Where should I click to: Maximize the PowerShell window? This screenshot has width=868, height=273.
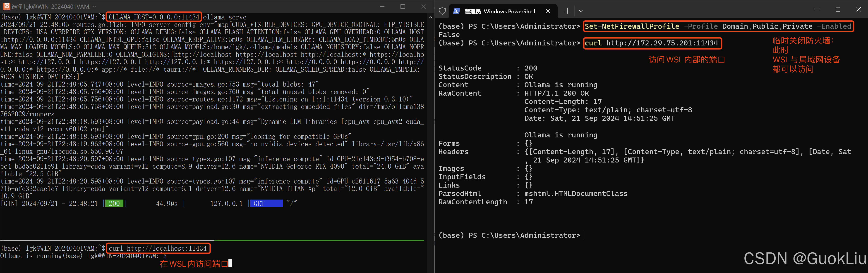838,9
